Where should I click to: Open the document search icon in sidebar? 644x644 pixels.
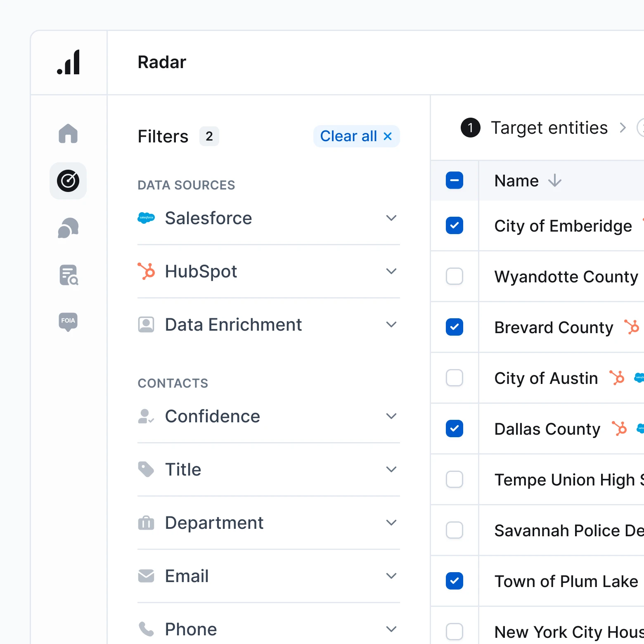pyautogui.click(x=68, y=275)
